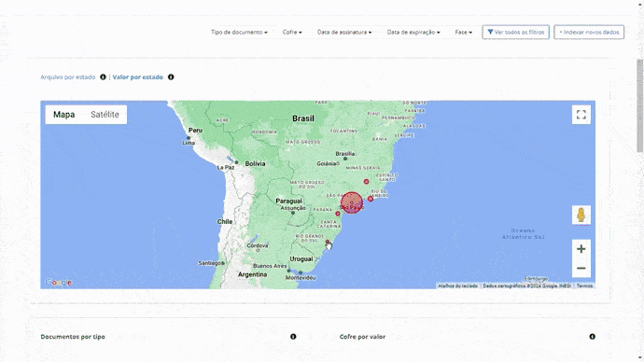Select the Mapa map type

point(64,115)
